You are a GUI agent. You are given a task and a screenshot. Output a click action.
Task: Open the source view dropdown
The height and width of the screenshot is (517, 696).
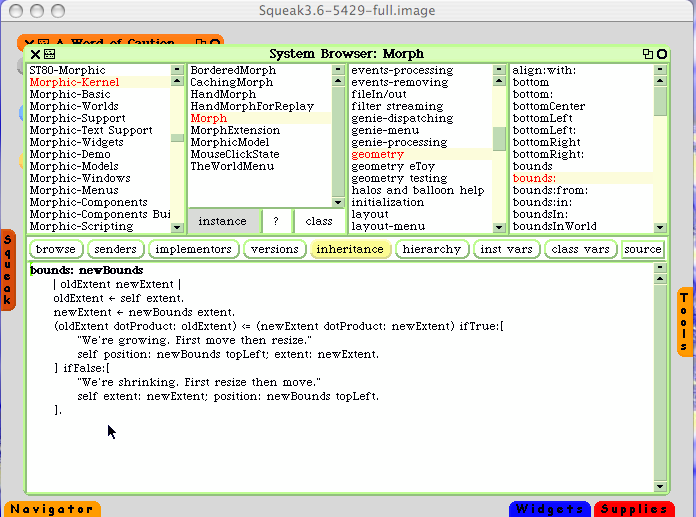pyautogui.click(x=643, y=249)
